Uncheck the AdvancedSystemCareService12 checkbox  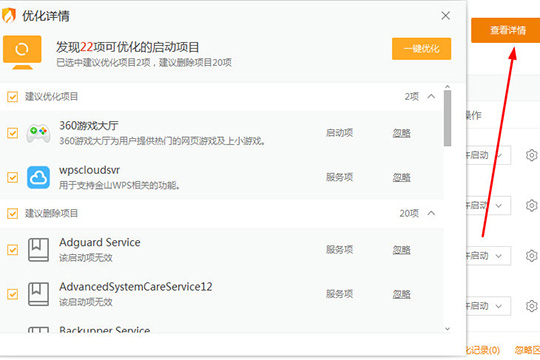[12, 294]
